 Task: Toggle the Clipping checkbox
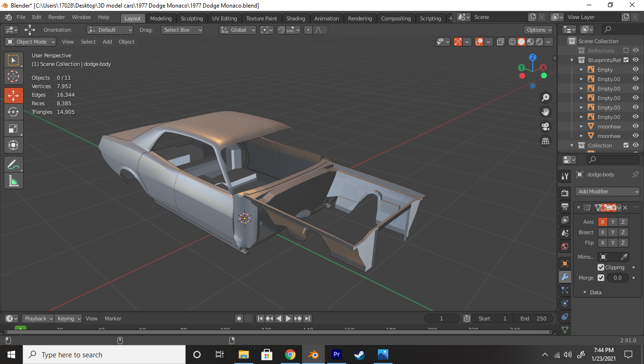click(601, 267)
